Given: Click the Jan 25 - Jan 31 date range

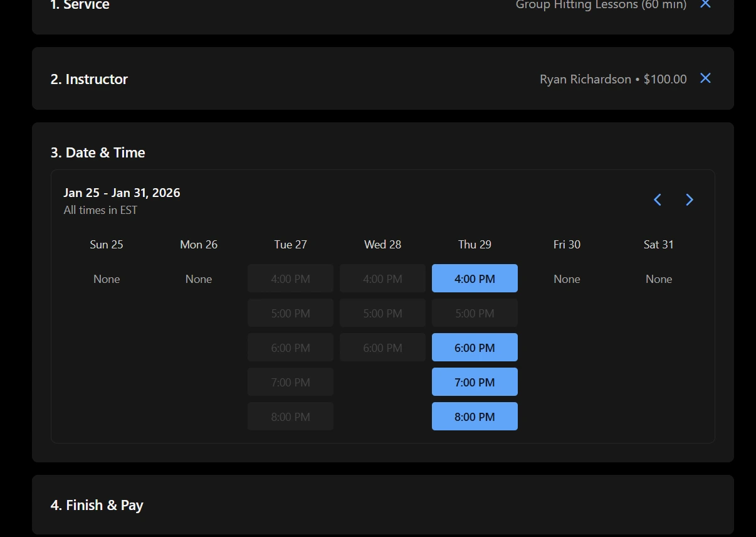Looking at the screenshot, I should click(x=122, y=193).
